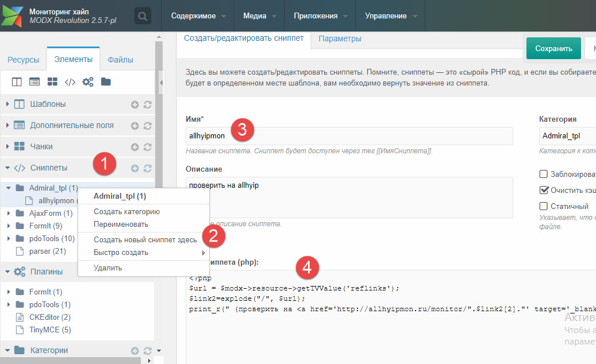596x364 pixels.
Task: Click the new chunk toolbar icon
Action: (52, 82)
